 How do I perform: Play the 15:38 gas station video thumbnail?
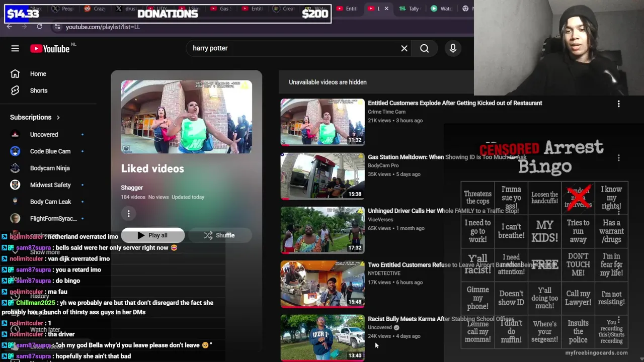pyautogui.click(x=323, y=176)
